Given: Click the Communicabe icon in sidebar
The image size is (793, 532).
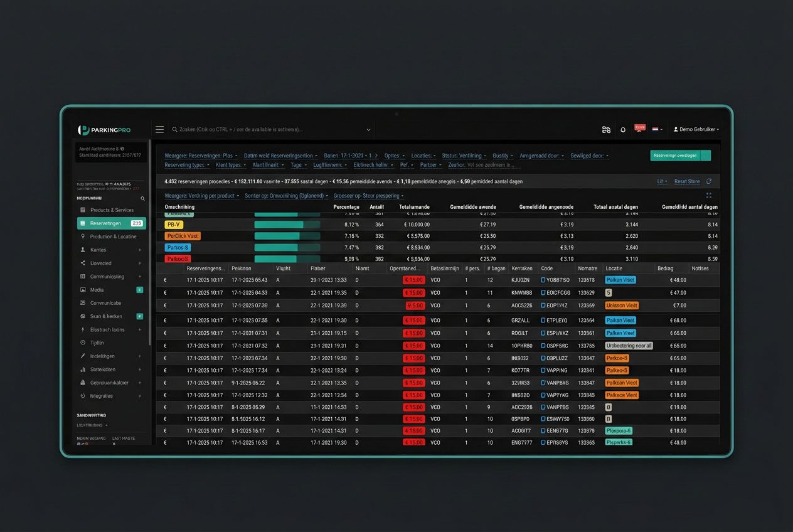Looking at the screenshot, I should pos(83,303).
